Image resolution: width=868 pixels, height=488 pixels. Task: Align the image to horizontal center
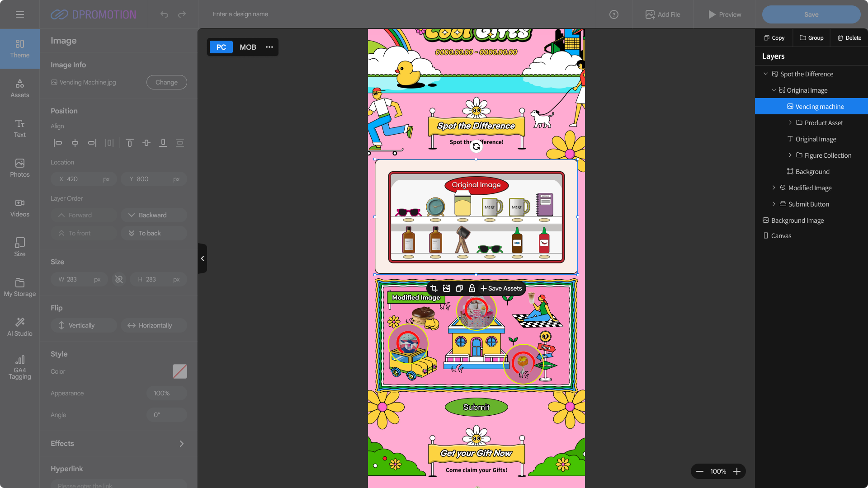click(75, 143)
